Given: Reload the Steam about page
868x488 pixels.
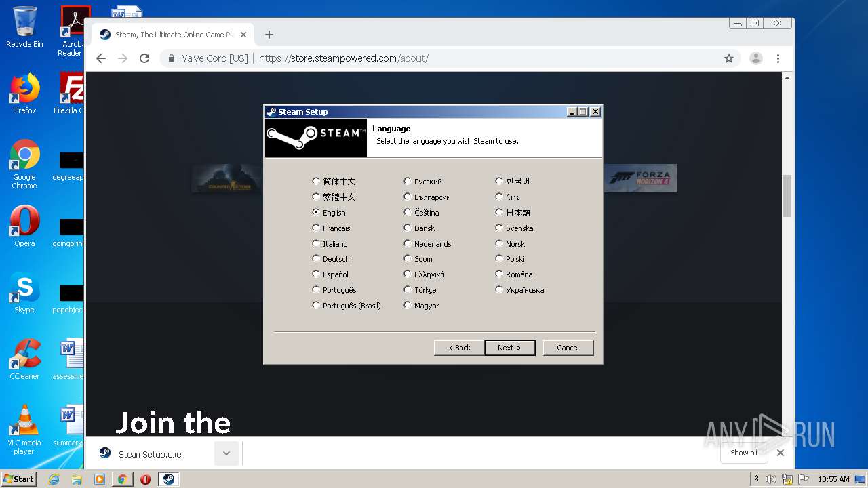Looking at the screenshot, I should pyautogui.click(x=144, y=58).
